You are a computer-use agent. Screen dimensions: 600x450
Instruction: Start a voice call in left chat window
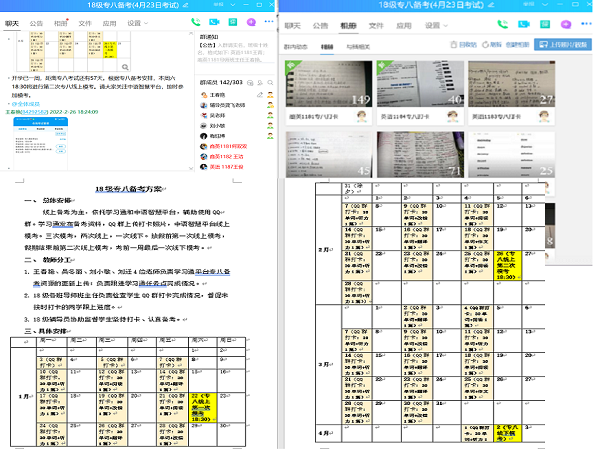tap(196, 22)
